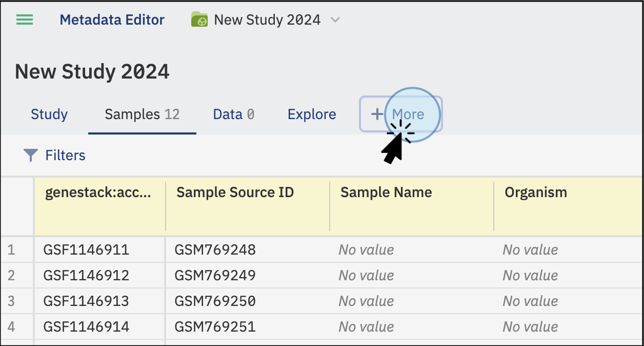Click the plus icon beside More
644x346 pixels.
tap(377, 114)
